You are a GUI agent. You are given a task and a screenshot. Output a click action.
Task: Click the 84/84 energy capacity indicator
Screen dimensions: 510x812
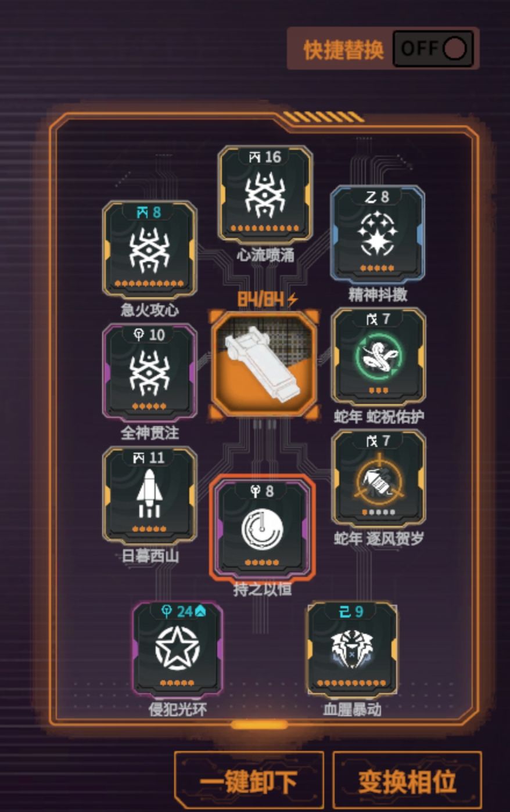coord(267,299)
